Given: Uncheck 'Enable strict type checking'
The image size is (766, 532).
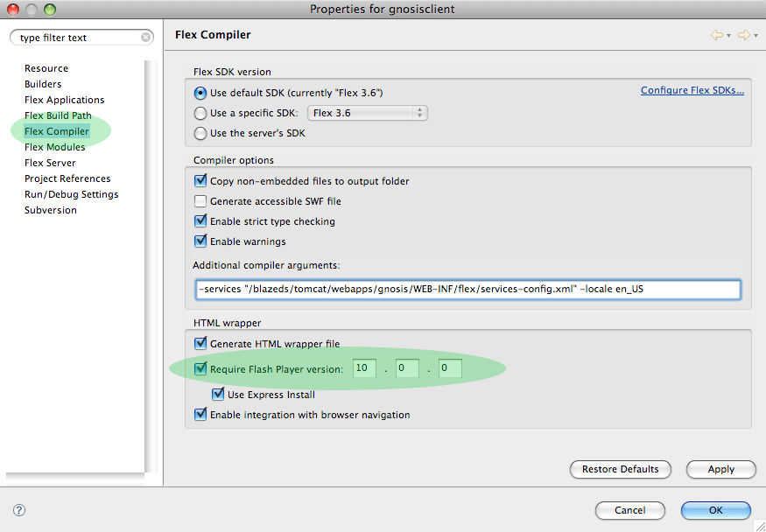Looking at the screenshot, I should tap(200, 221).
